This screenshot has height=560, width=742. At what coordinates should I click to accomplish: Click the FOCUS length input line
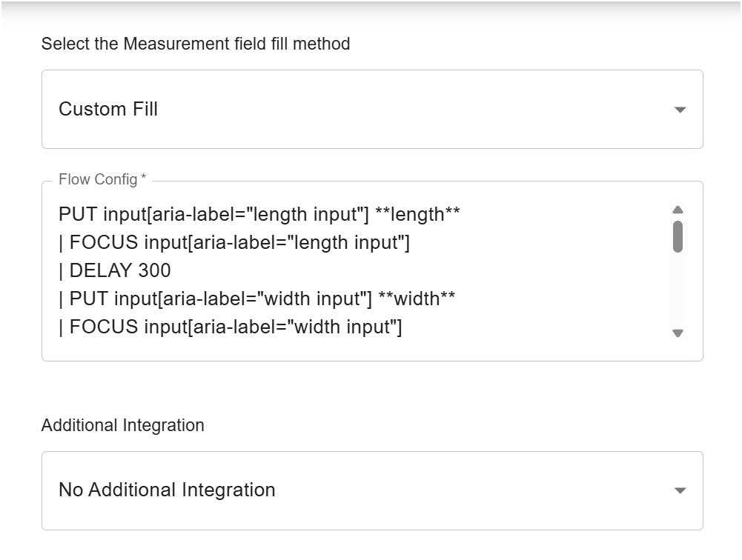coord(237,243)
